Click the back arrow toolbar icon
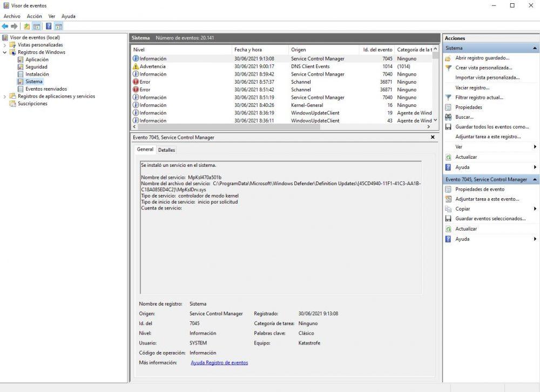Viewport: 540px width, 392px height. [5, 26]
